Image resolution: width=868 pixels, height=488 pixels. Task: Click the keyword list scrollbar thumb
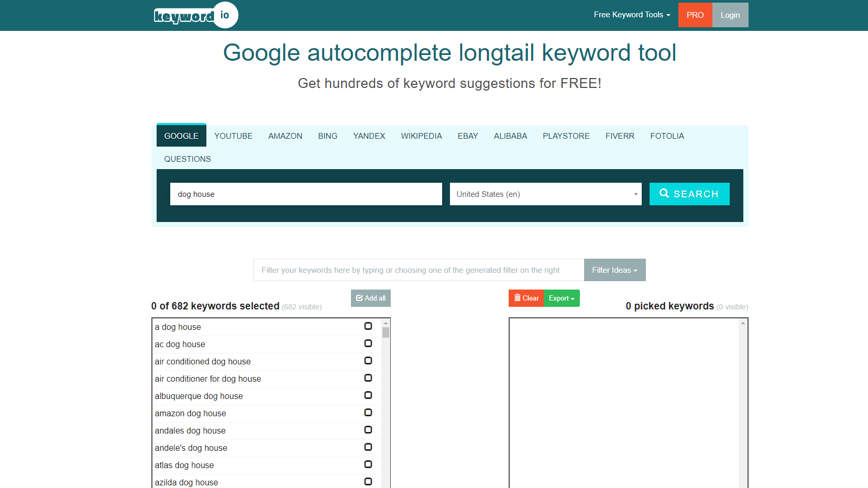click(x=386, y=333)
